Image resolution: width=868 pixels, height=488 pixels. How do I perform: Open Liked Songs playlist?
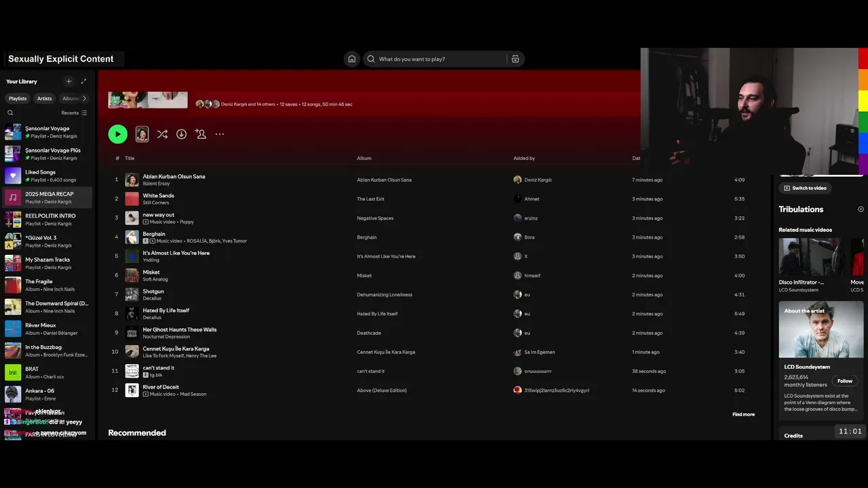(46, 176)
